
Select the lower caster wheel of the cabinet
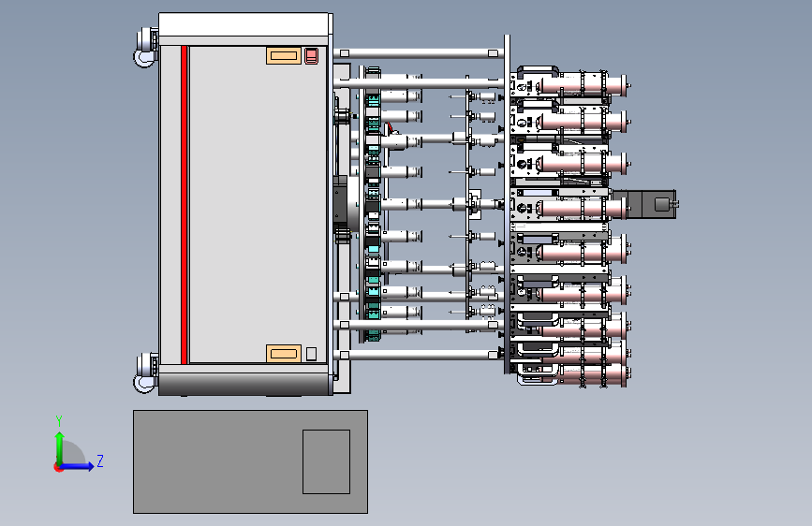tap(145, 373)
